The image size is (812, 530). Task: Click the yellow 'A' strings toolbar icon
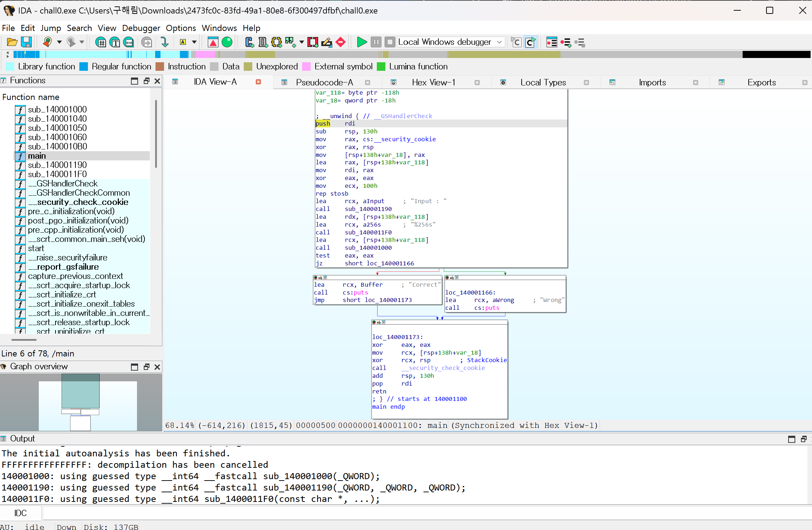183,42
